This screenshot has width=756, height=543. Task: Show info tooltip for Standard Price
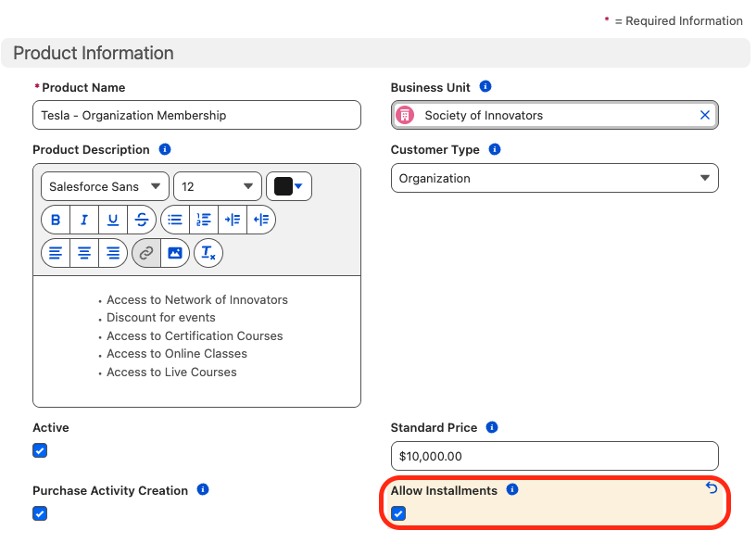point(492,427)
